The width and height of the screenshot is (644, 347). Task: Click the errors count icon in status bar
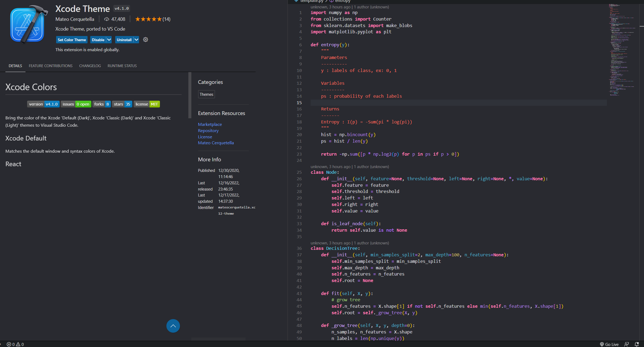pos(9,344)
